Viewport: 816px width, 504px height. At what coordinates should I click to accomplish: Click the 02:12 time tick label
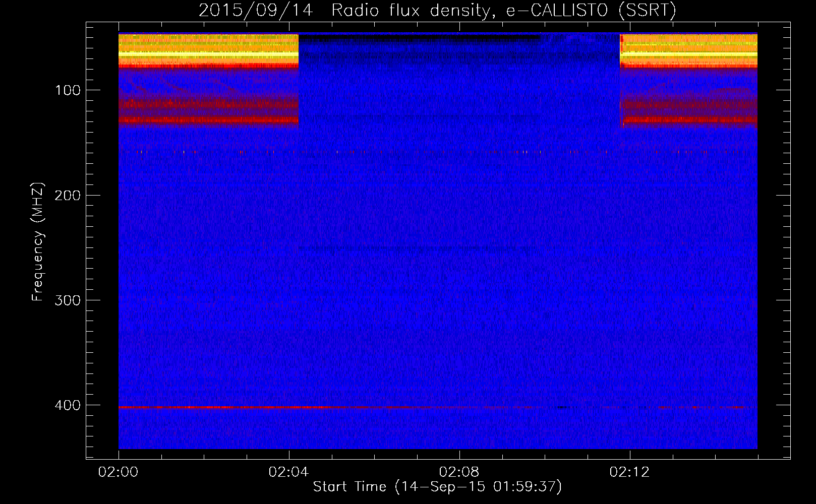(x=630, y=472)
